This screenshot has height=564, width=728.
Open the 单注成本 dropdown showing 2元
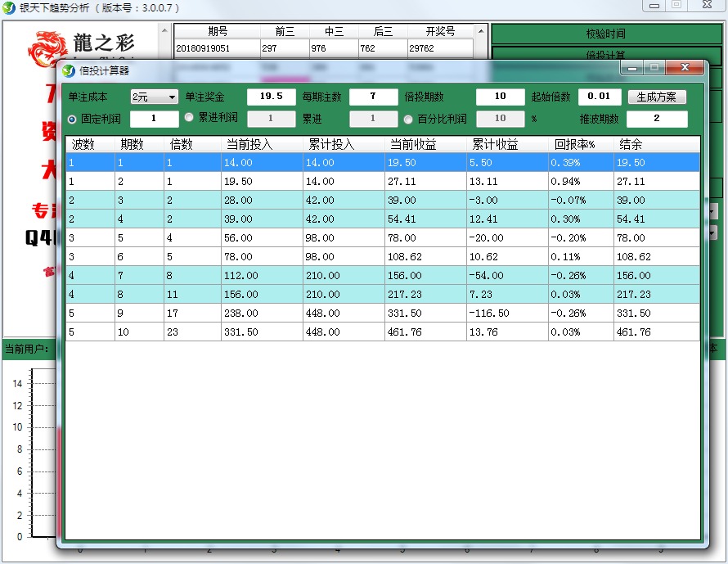(154, 97)
